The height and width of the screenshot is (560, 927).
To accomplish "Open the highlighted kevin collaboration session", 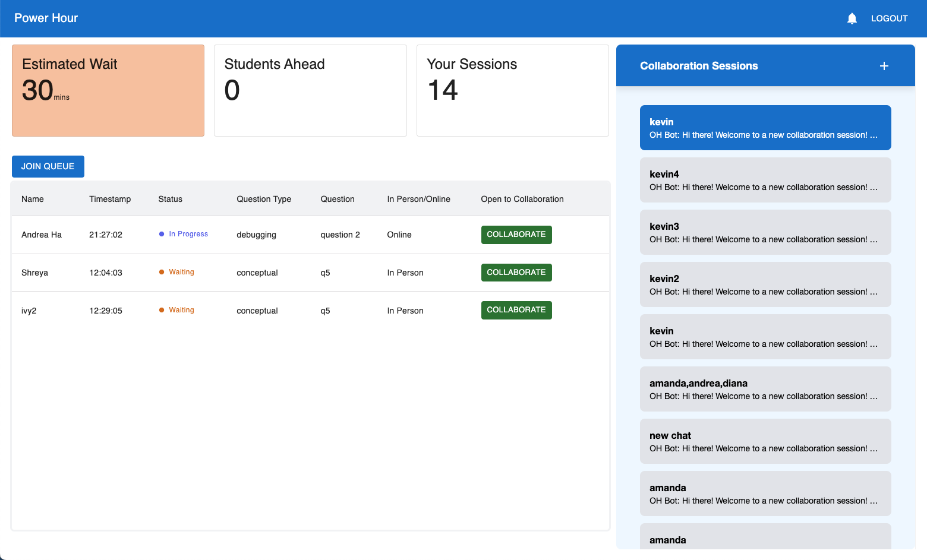I will point(765,128).
